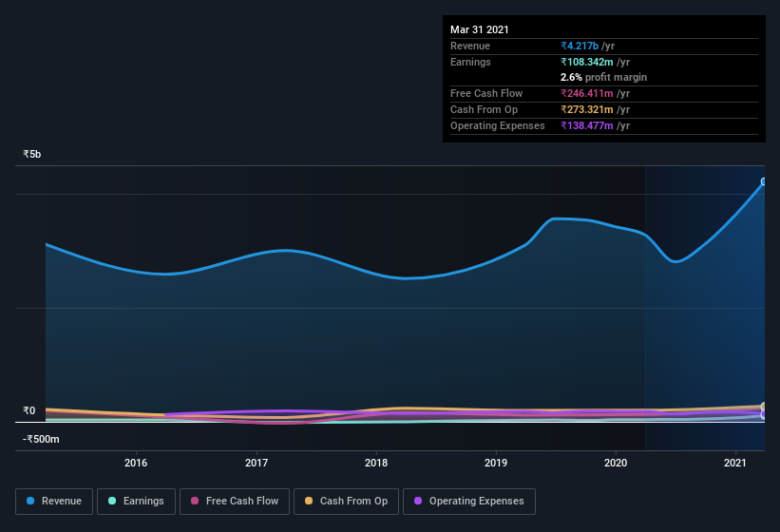
Task: Click the 2.6% profit margin text
Action: tap(603, 77)
